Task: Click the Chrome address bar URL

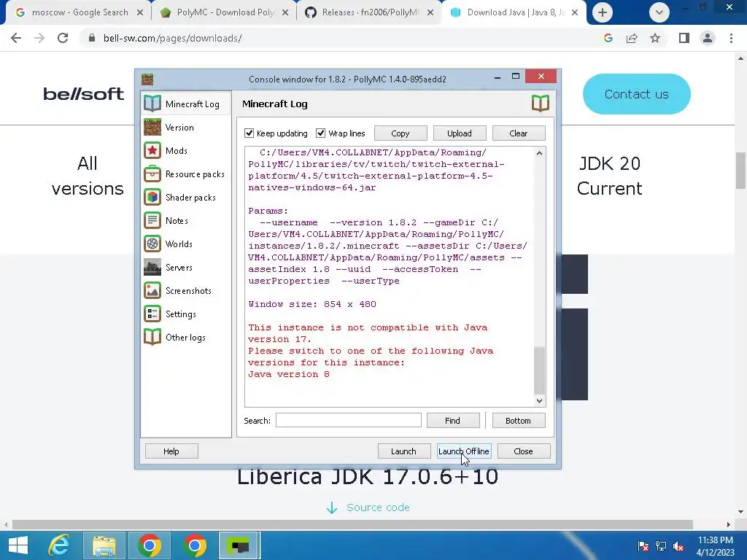Action: click(x=172, y=38)
